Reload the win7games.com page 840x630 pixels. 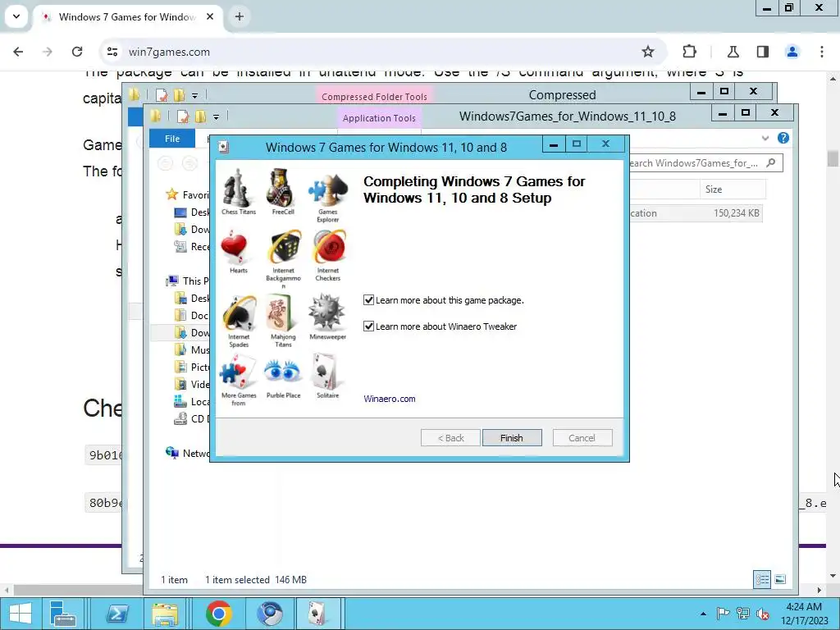pos(77,52)
